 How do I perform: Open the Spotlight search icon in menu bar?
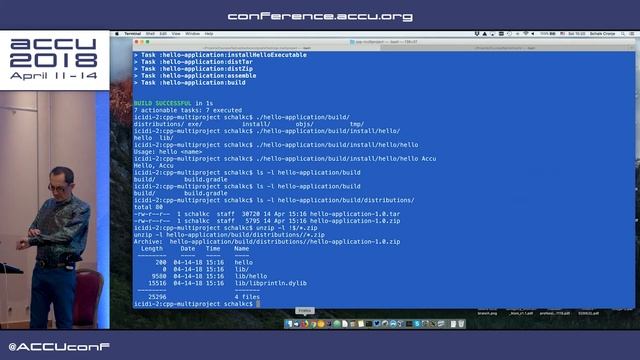click(623, 34)
